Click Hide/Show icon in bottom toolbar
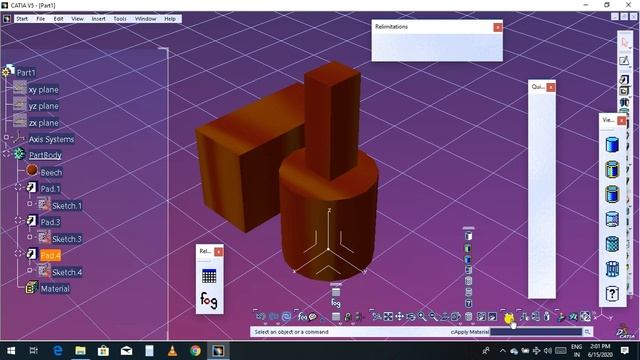This screenshot has height=360, width=640. 482,316
